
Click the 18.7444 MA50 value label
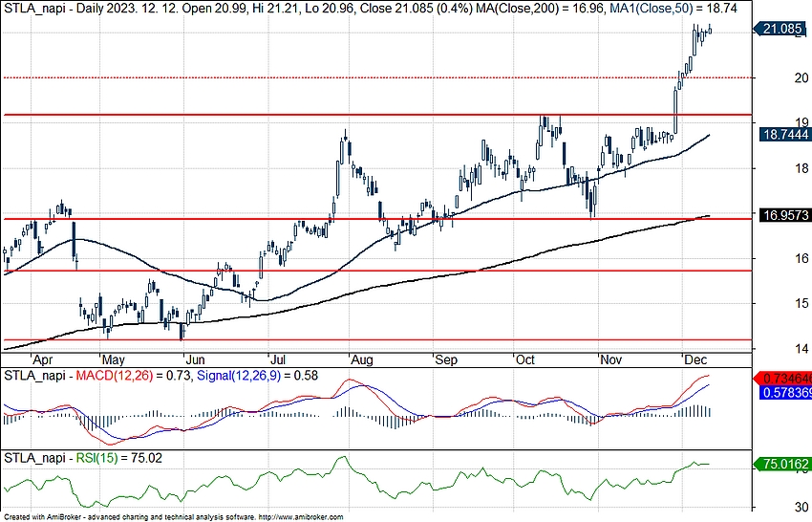(785, 135)
